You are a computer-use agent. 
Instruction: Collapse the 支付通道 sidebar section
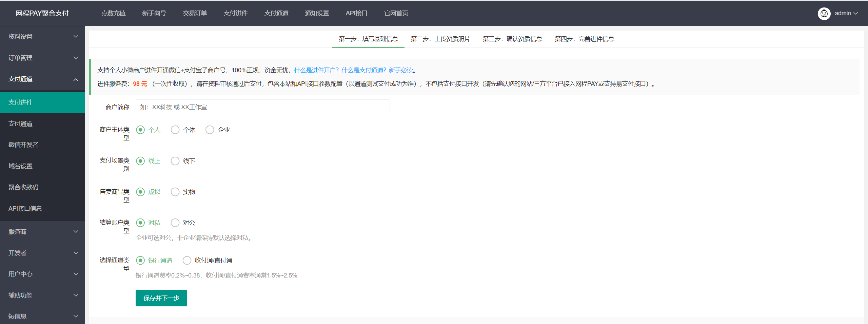click(x=42, y=79)
